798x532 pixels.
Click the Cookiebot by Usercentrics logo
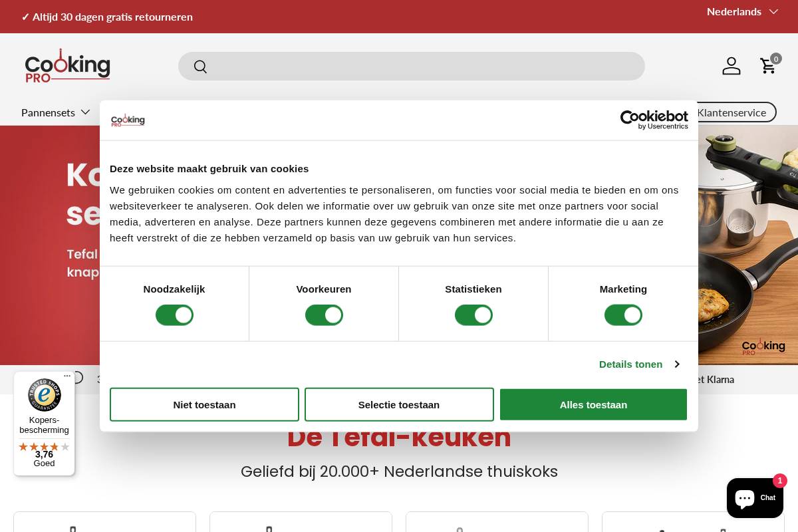click(x=654, y=120)
